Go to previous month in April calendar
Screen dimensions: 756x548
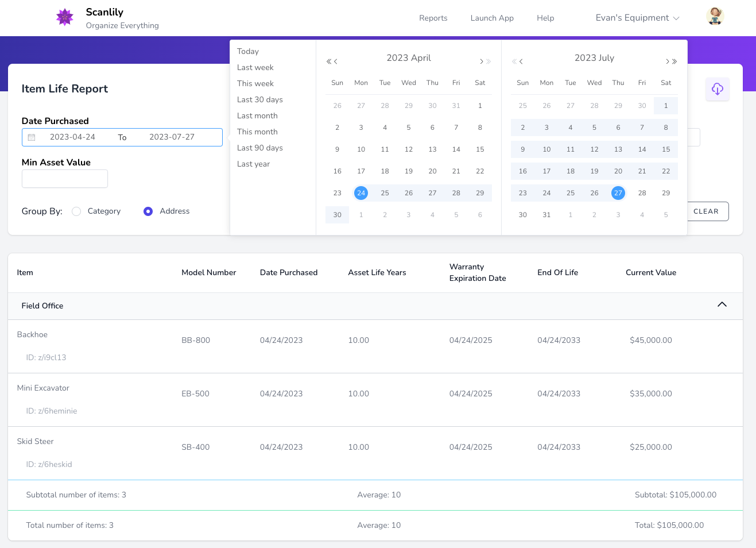(x=336, y=61)
